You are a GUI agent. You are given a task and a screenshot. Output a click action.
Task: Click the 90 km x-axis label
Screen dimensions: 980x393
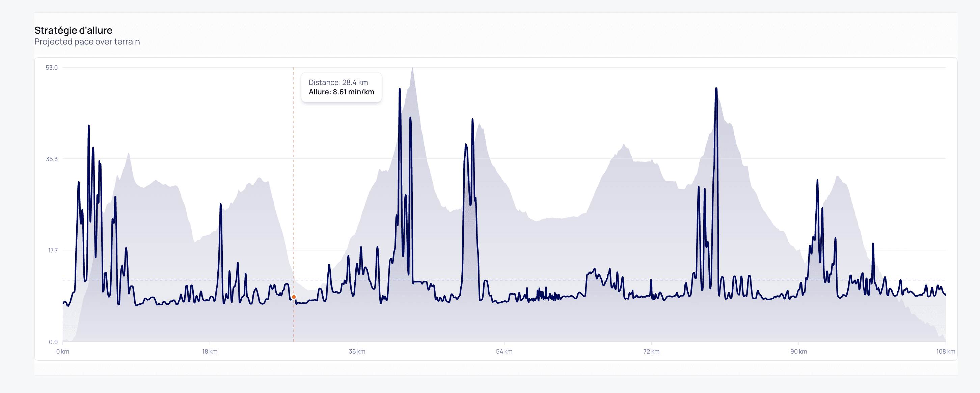click(x=798, y=351)
